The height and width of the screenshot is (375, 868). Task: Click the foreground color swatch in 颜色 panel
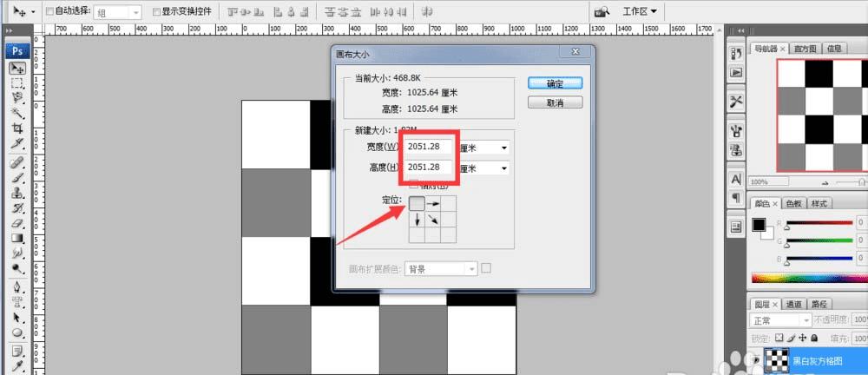coord(758,225)
